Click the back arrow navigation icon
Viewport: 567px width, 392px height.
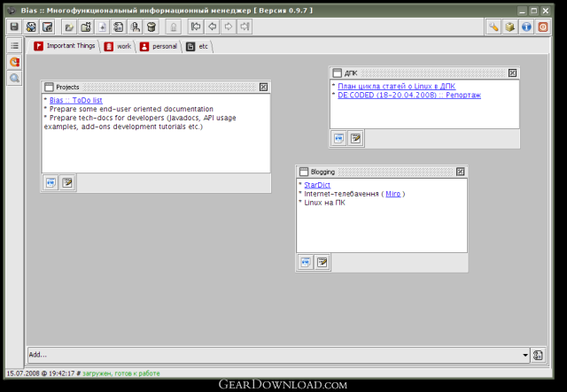pyautogui.click(x=213, y=27)
